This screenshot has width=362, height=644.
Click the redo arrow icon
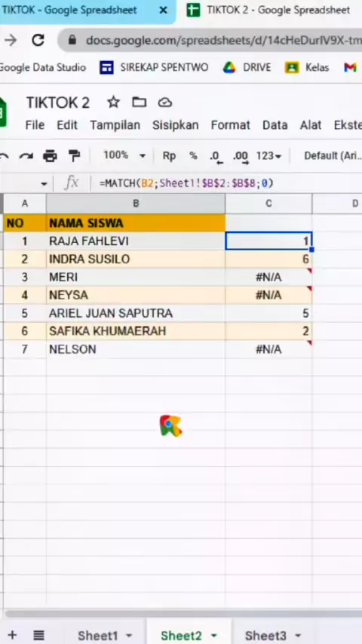coord(26,156)
